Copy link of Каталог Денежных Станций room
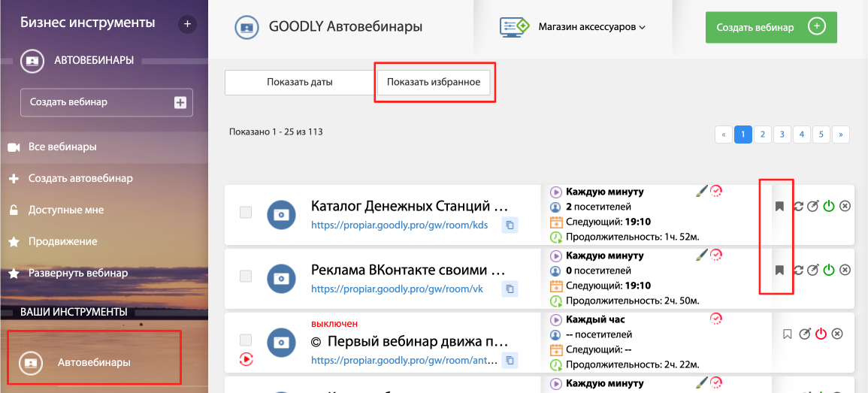This screenshot has width=868, height=393. [x=510, y=225]
